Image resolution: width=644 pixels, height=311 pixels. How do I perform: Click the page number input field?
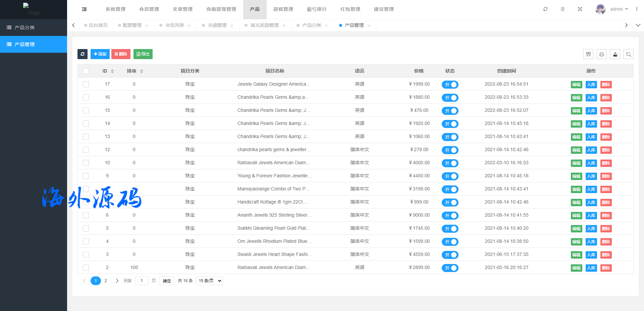pyautogui.click(x=142, y=281)
